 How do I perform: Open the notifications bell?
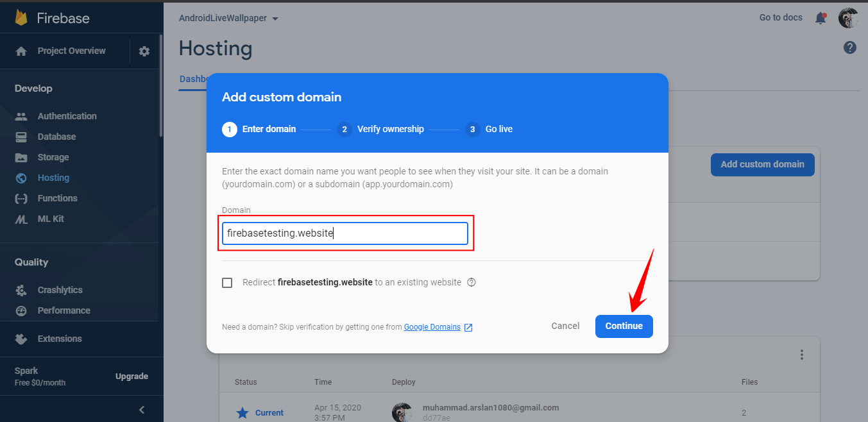tap(821, 18)
